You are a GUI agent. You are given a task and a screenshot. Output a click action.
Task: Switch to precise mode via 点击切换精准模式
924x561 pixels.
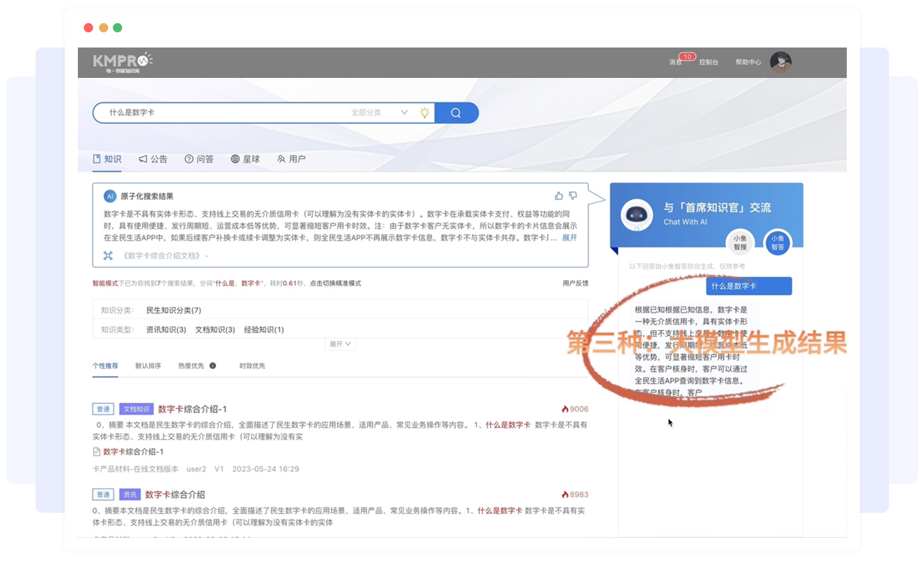point(335,283)
